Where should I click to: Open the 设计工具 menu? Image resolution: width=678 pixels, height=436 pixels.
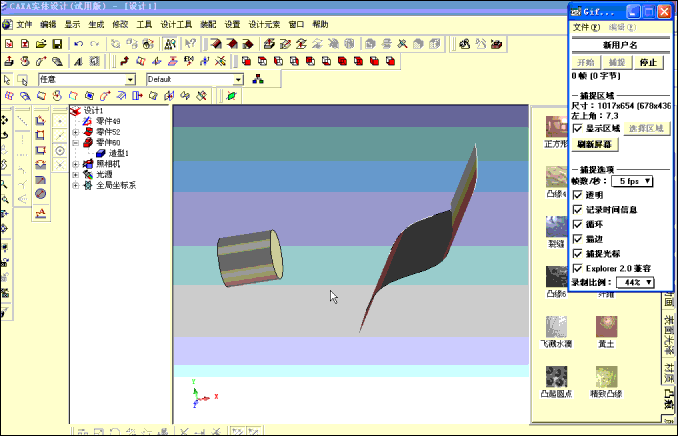[176, 25]
